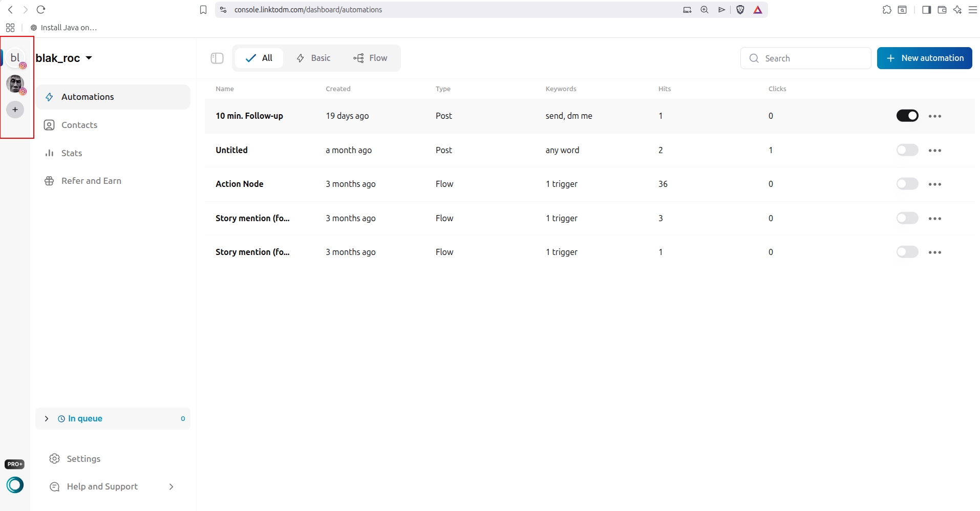The width and height of the screenshot is (980, 511).
Task: Open blak_roc account dropdown
Action: (64, 58)
